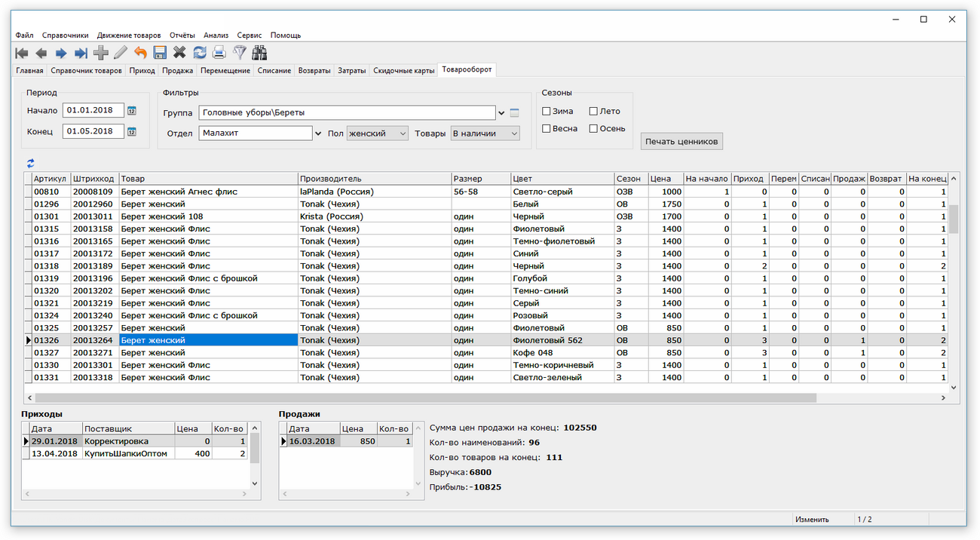
Task: Search with the binoculars icon
Action: [x=260, y=53]
